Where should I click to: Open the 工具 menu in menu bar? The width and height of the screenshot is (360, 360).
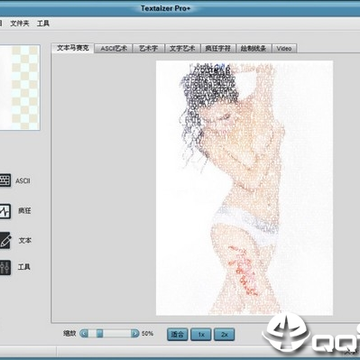pos(43,24)
